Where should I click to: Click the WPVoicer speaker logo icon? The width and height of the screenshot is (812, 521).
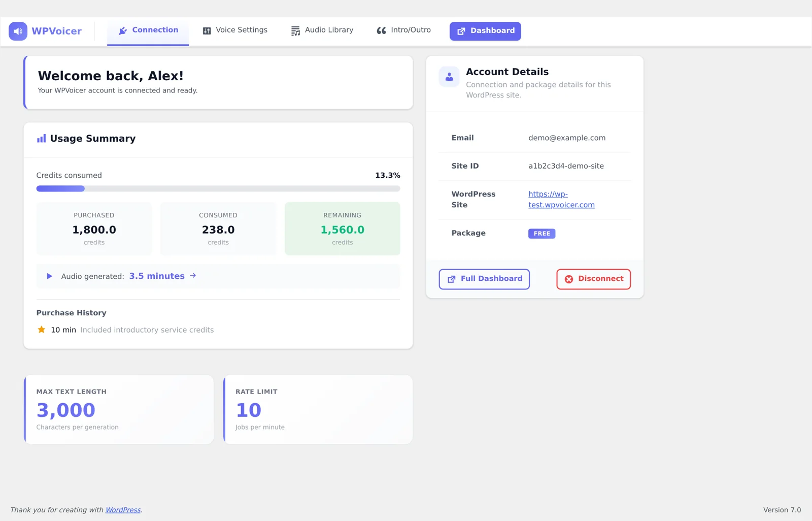pyautogui.click(x=18, y=31)
